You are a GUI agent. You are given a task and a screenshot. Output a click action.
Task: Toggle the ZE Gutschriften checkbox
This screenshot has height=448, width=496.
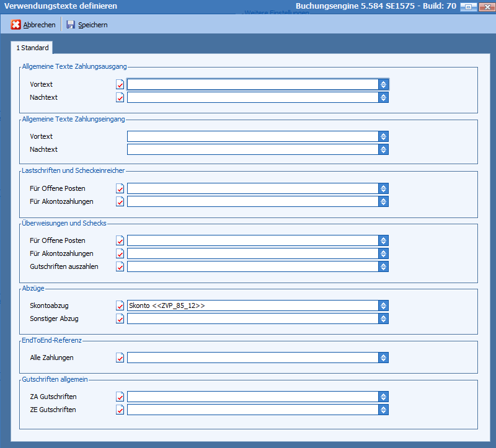tap(120, 410)
